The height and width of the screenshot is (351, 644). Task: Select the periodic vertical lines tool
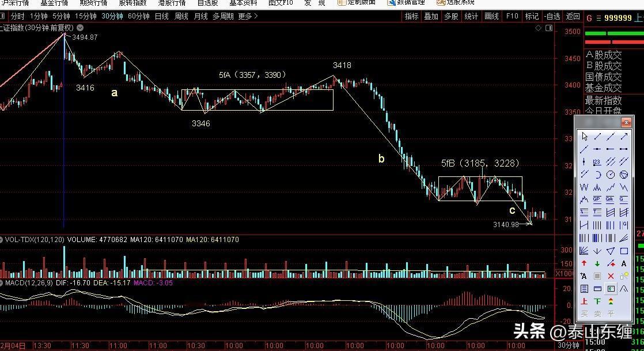[597, 225]
